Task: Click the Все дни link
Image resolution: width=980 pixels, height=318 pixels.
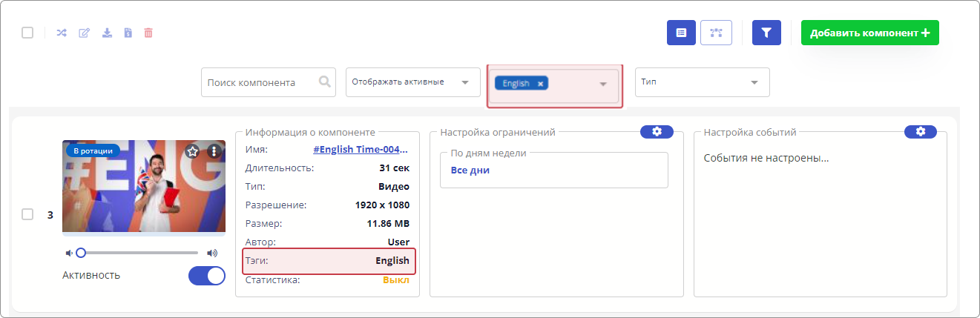Action: coord(470,170)
